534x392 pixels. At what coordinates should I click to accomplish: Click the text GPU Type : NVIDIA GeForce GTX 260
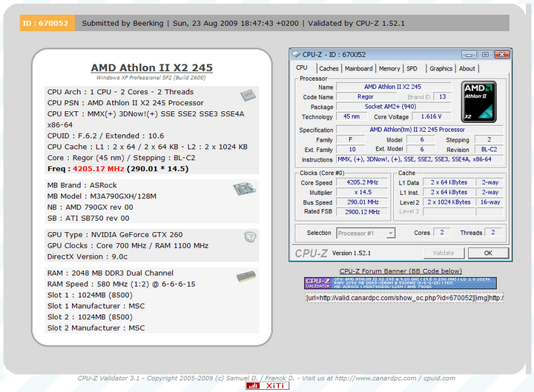click(115, 235)
